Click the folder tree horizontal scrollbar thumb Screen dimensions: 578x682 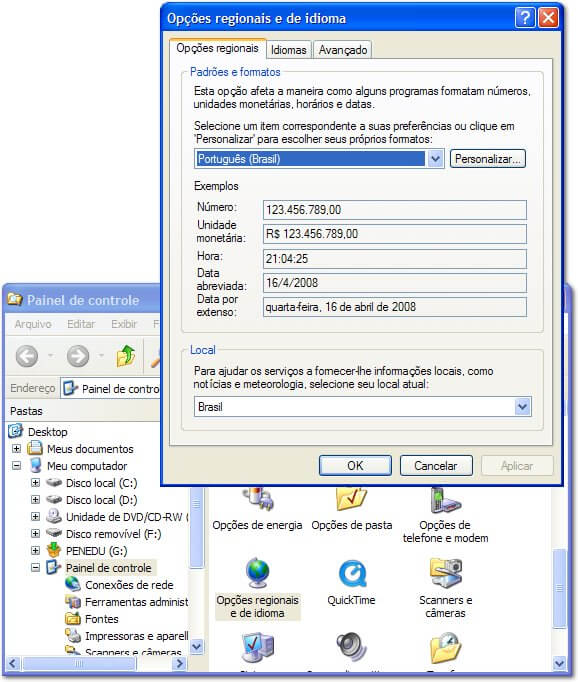click(x=79, y=664)
